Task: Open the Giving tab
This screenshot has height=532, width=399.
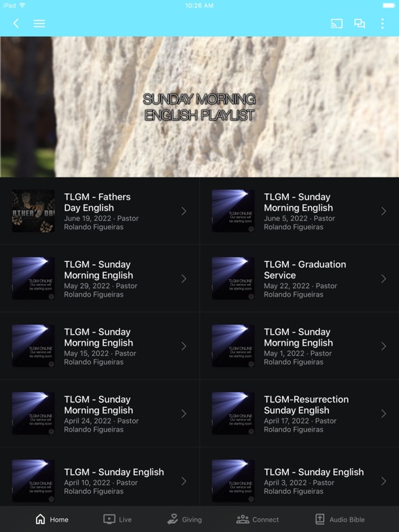Action: pos(184,519)
